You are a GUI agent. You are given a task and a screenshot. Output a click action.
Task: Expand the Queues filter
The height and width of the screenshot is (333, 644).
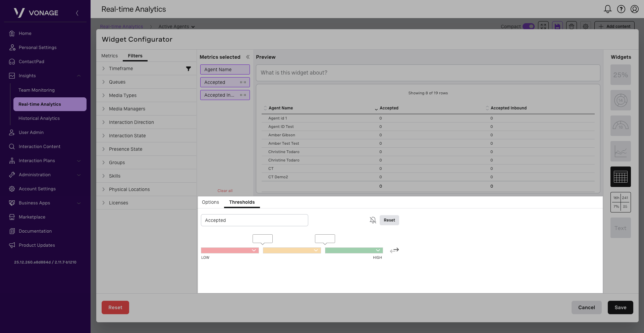tap(117, 82)
